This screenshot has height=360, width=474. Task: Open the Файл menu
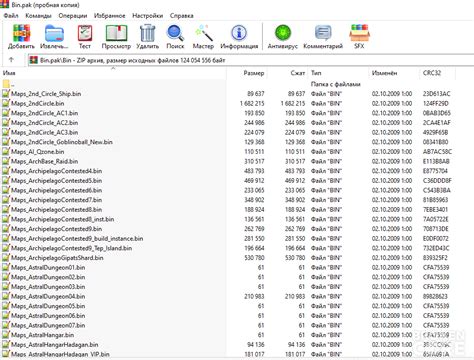click(11, 16)
